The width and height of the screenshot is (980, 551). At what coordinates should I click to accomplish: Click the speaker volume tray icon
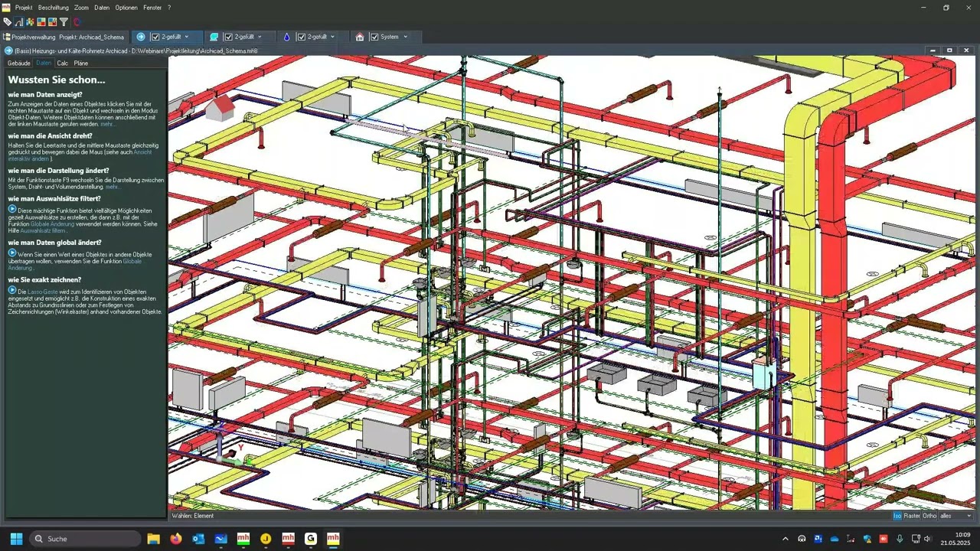click(x=927, y=539)
